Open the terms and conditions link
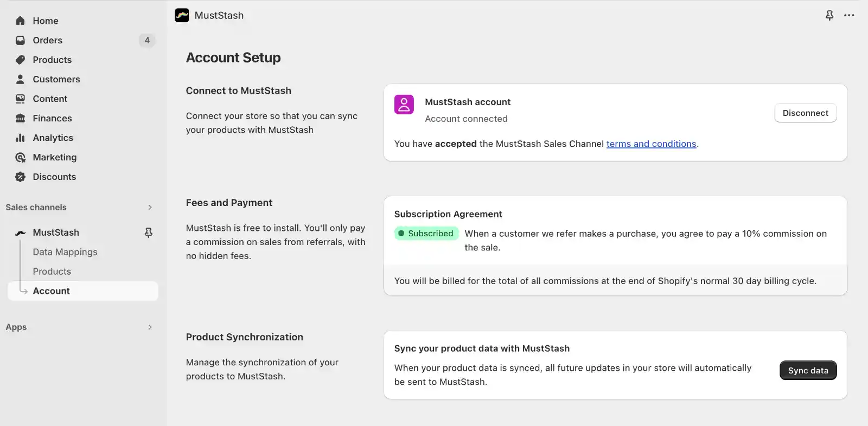The width and height of the screenshot is (868, 426). [651, 144]
